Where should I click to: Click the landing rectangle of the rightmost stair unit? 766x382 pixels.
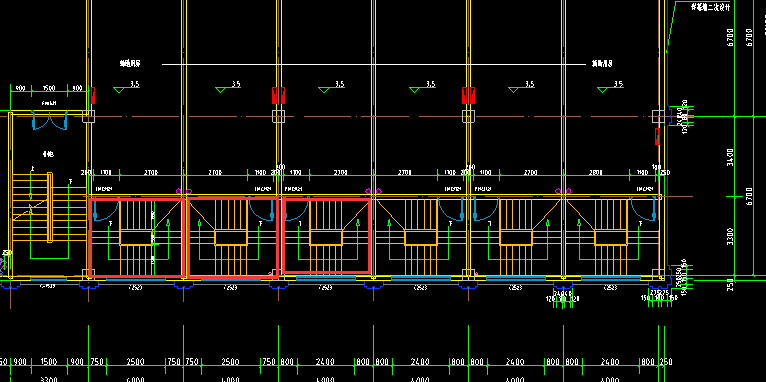pyautogui.click(x=610, y=238)
